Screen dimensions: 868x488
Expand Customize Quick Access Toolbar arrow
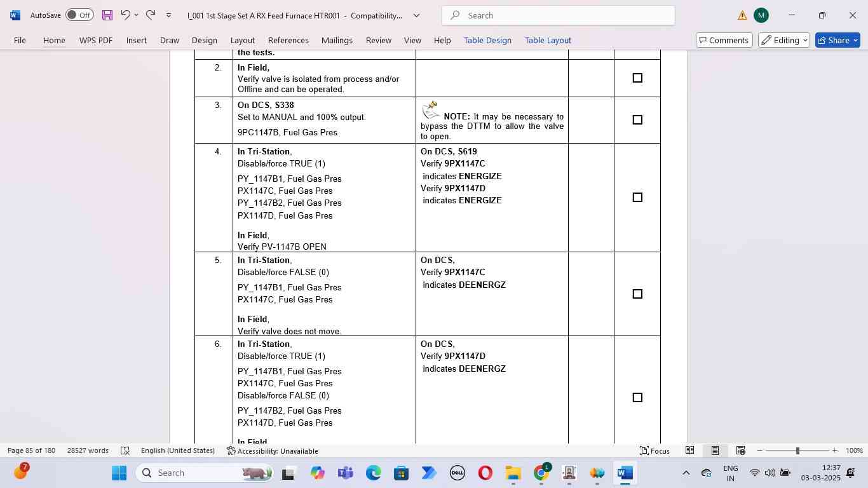tap(168, 15)
